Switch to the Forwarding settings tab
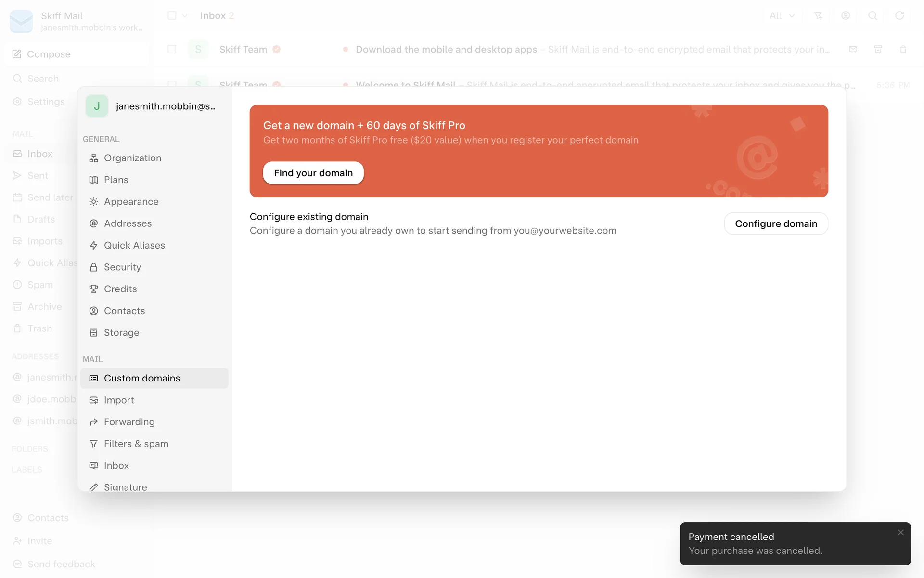The height and width of the screenshot is (578, 924). pos(129,422)
